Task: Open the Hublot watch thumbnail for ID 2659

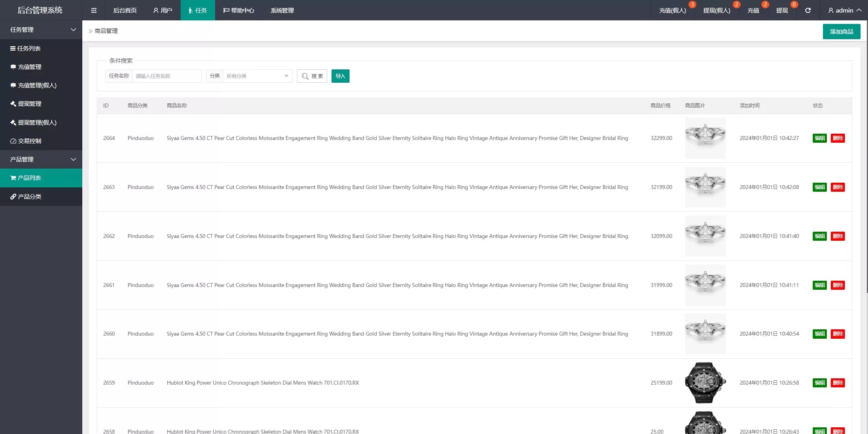Action: pos(705,383)
